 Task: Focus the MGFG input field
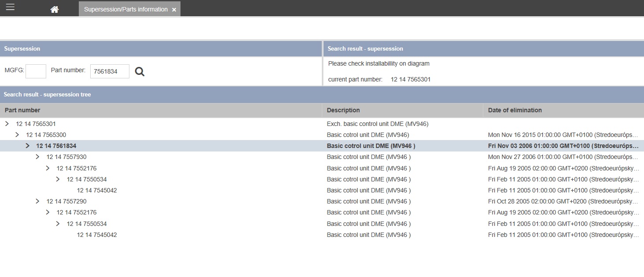pos(36,71)
